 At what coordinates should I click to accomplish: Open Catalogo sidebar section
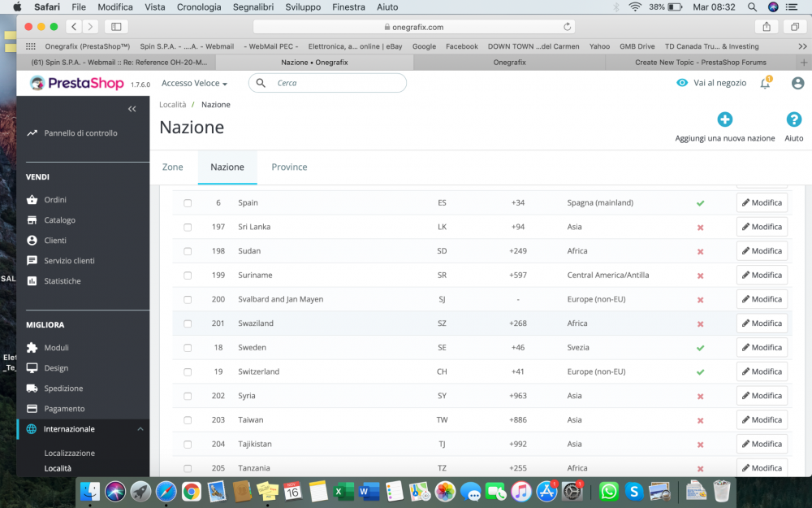59,219
